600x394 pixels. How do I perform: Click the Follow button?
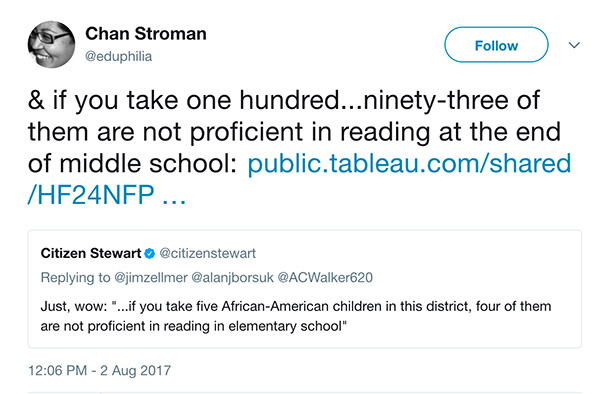(x=496, y=45)
